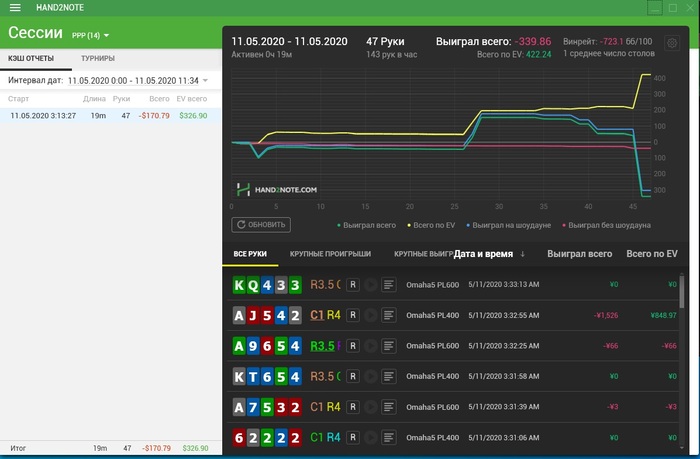Click the 5/11/2020 3:33:13 AM timestamp
The image size is (700, 459).
504,284
